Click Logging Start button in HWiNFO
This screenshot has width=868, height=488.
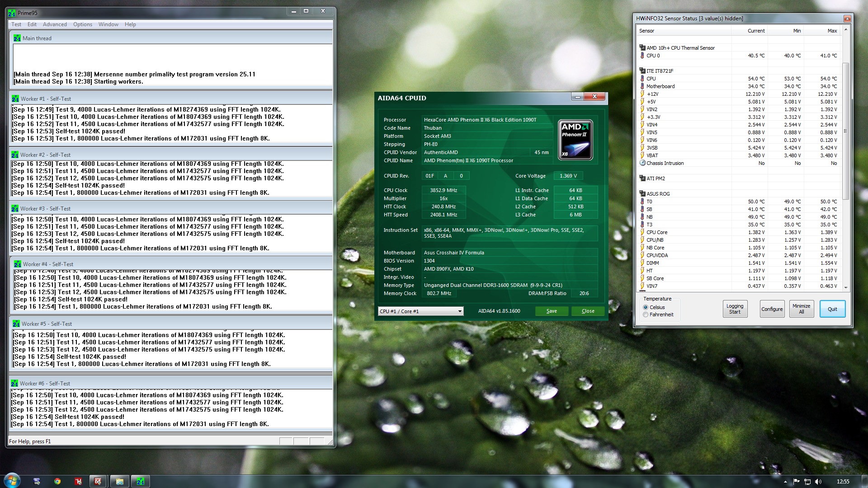tap(735, 309)
